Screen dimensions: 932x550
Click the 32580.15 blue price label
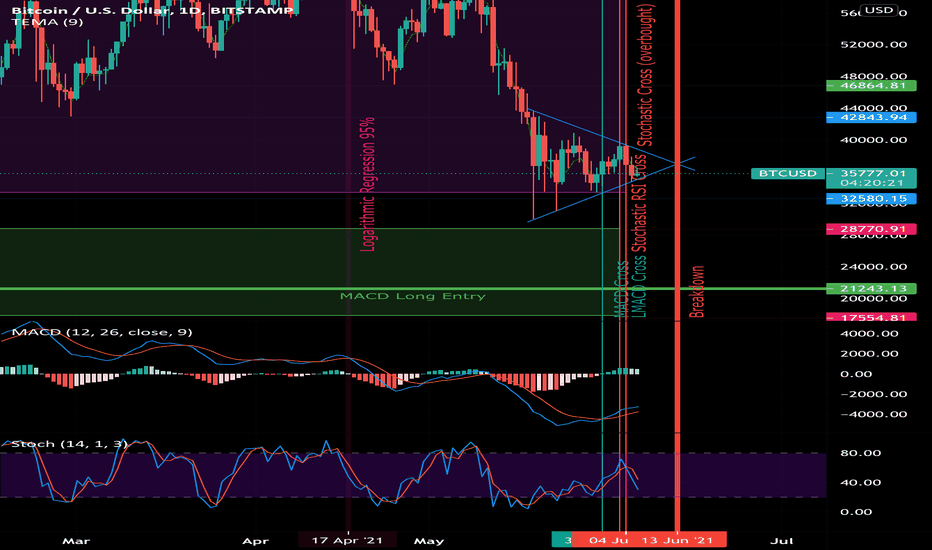pyautogui.click(x=871, y=199)
